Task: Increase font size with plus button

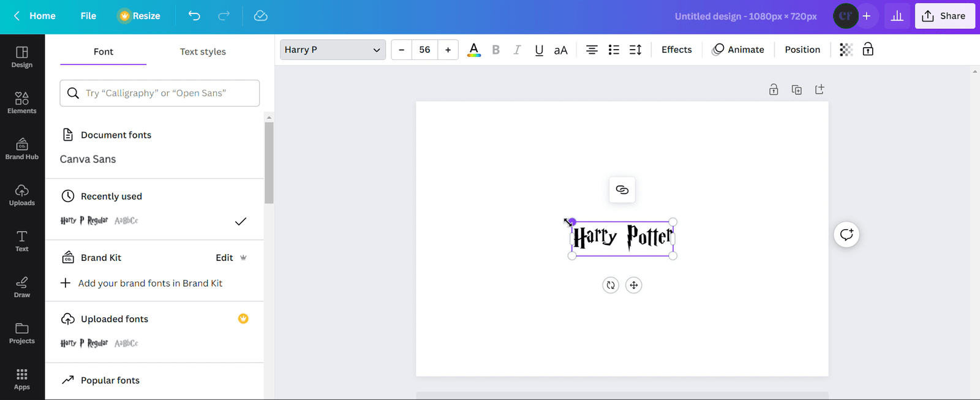Action: (x=448, y=50)
